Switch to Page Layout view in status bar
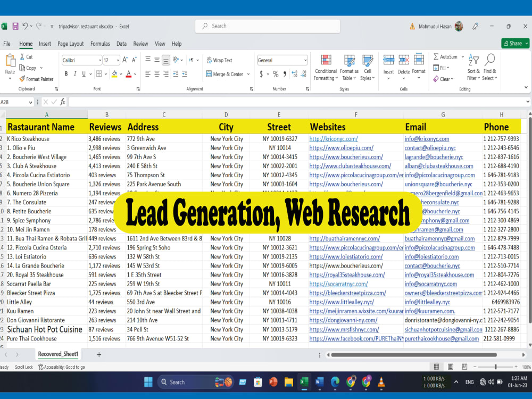532x399 pixels. coord(450,367)
